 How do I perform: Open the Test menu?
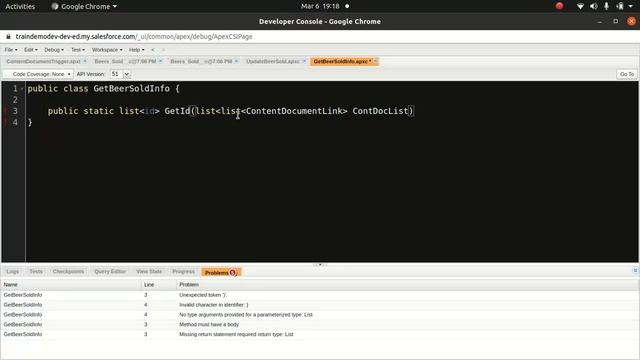coord(78,50)
